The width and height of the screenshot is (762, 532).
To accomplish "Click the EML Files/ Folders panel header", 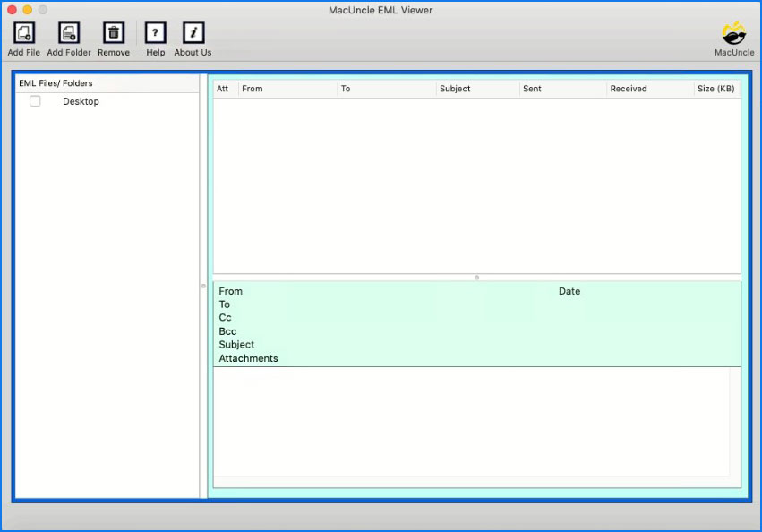I will pyautogui.click(x=56, y=83).
